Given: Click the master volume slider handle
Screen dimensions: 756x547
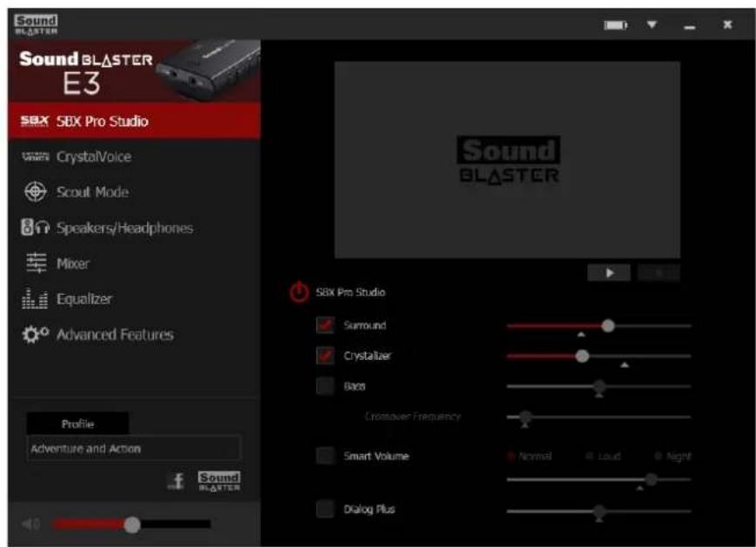Looking at the screenshot, I should pyautogui.click(x=132, y=524).
